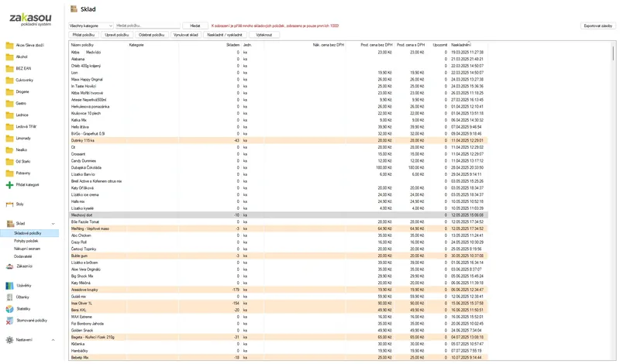Viewport: 620px width, 364px height.
Task: Select the MAX Extreme row
Action: point(278,317)
